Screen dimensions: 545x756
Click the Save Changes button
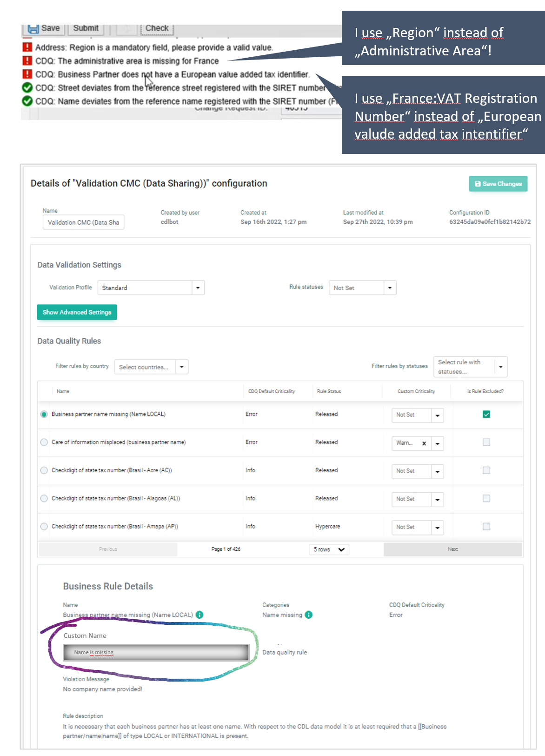point(498,184)
